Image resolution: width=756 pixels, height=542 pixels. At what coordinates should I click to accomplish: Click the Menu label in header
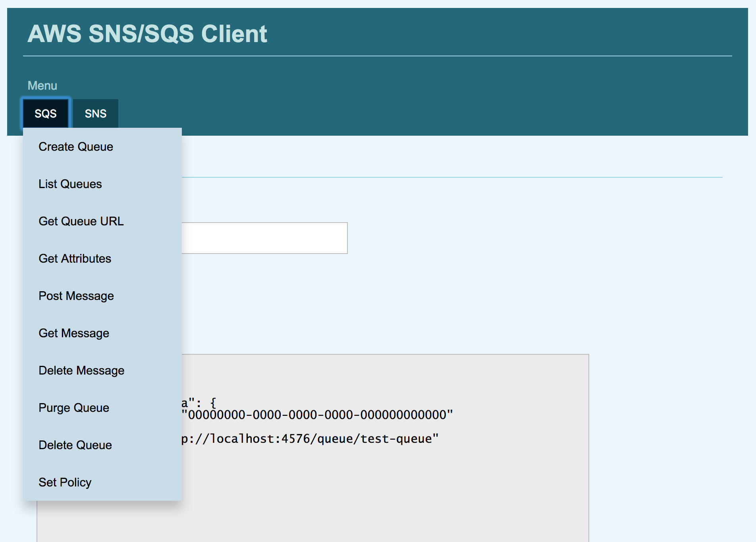(x=42, y=86)
